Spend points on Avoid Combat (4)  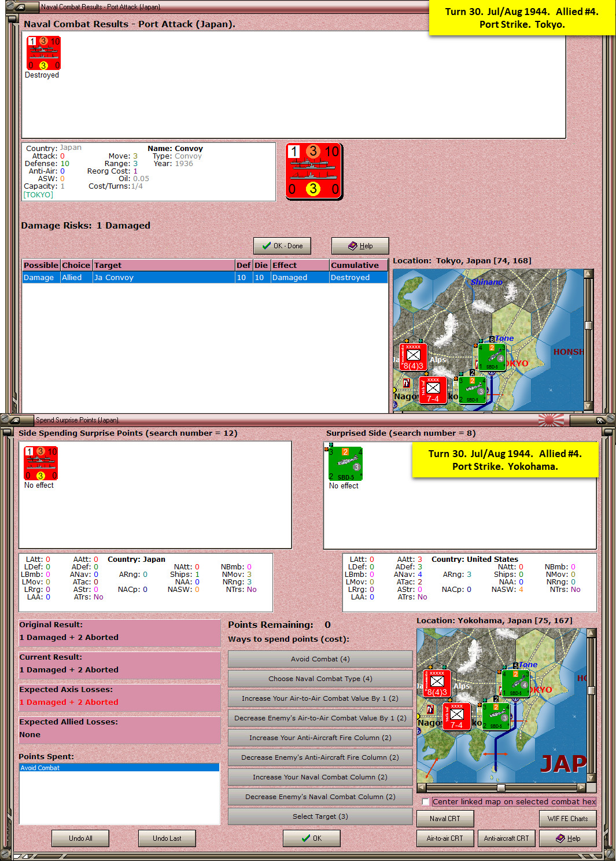tap(320, 659)
